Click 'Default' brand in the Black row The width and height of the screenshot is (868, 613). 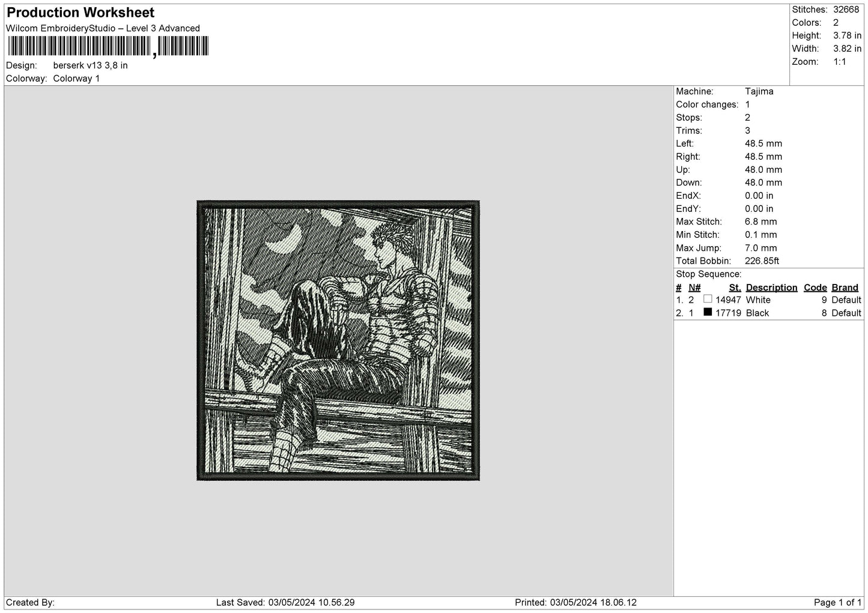pos(846,313)
